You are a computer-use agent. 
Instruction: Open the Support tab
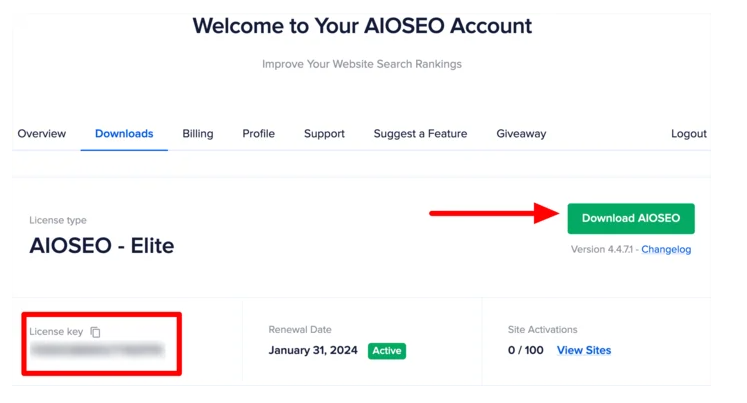[324, 134]
